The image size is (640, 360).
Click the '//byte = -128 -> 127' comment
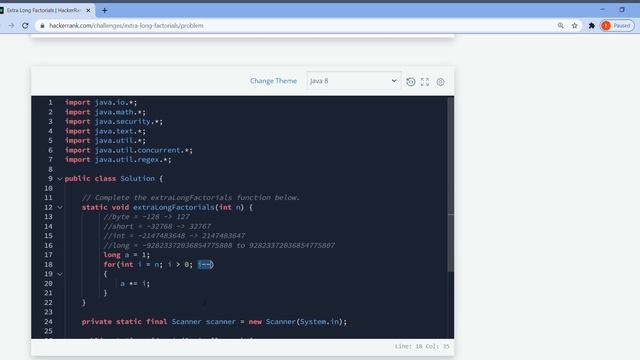(147, 217)
